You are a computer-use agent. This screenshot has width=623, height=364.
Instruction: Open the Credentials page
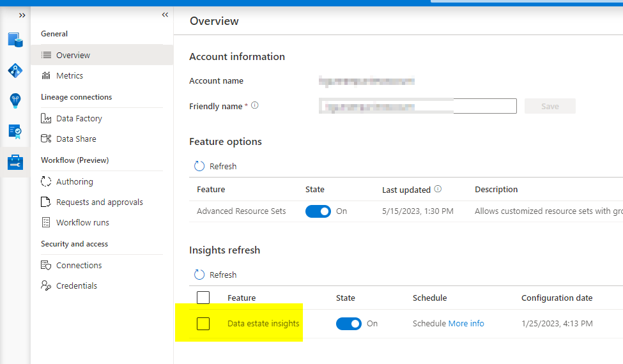(77, 286)
